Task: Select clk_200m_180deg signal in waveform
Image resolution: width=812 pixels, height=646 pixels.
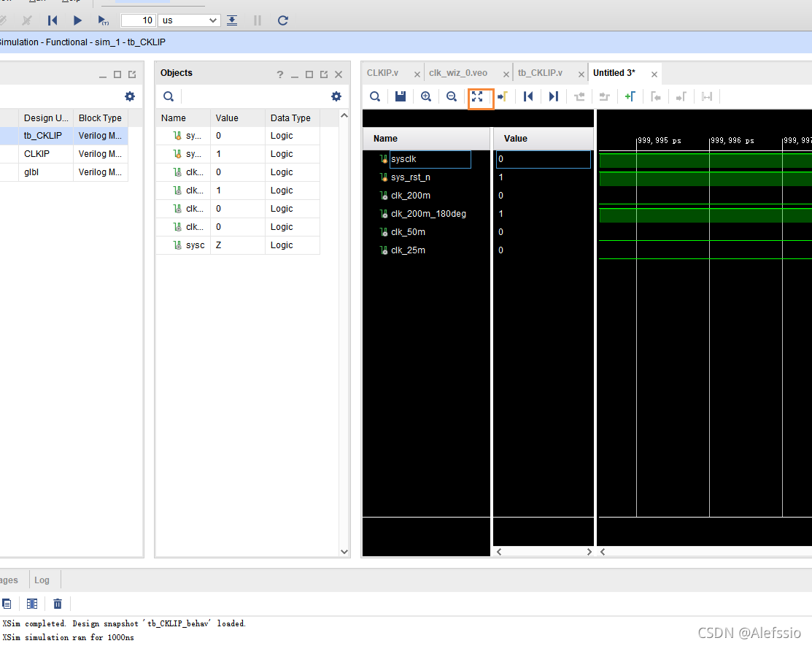Action: [428, 213]
